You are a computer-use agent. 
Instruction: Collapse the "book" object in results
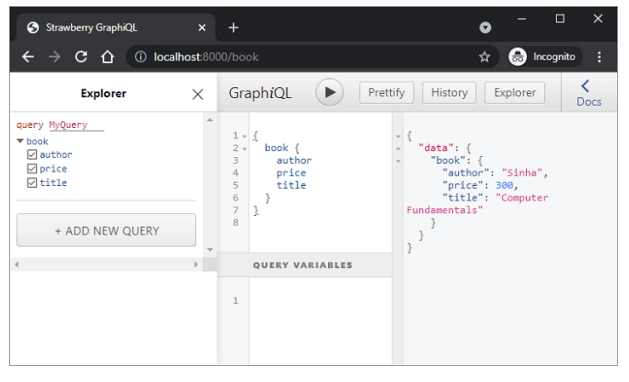click(398, 161)
